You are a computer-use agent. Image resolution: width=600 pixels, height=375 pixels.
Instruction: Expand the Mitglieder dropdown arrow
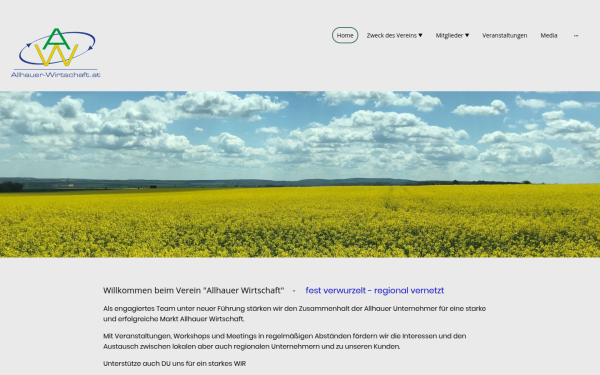click(467, 35)
